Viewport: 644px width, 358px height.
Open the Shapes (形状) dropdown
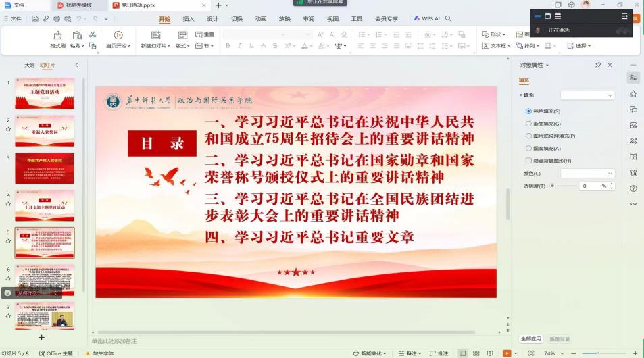point(494,34)
